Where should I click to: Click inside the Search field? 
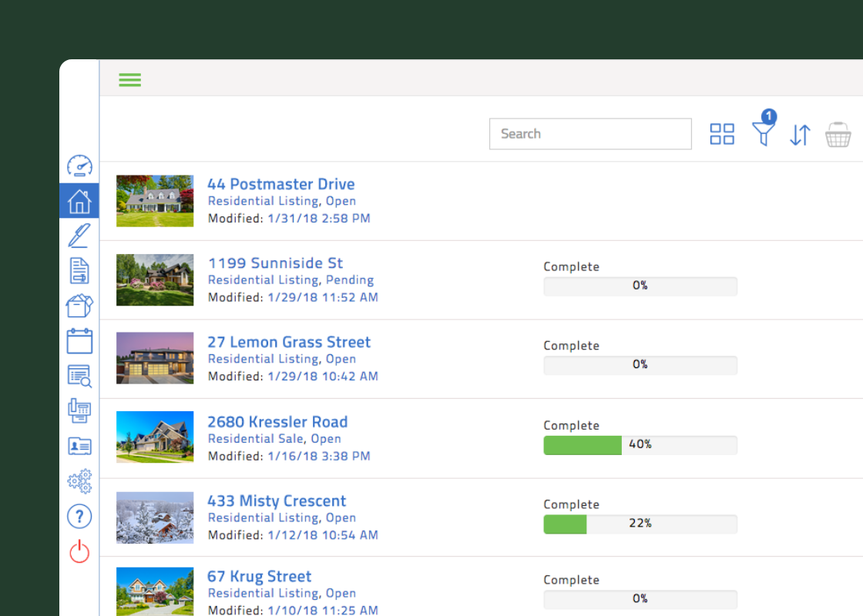pos(590,134)
